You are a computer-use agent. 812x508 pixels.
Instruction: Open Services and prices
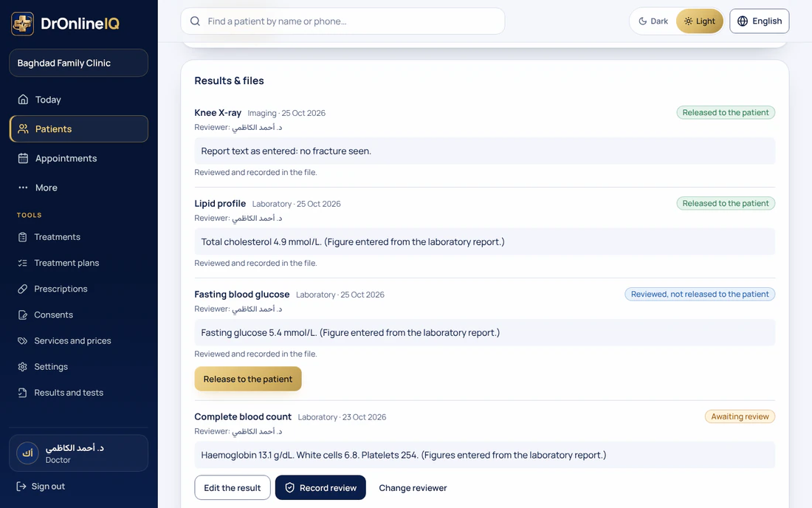point(79,340)
